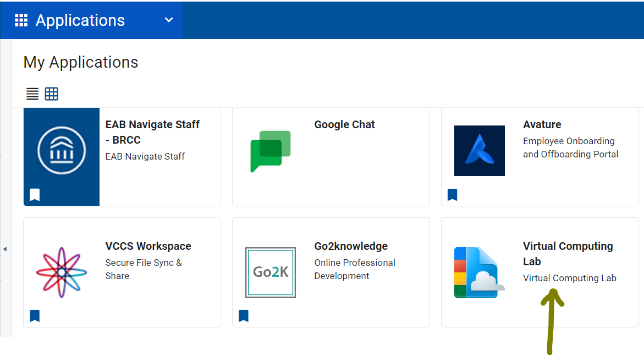The image size is (644, 355).
Task: Click the My Applications heading
Action: 80,62
